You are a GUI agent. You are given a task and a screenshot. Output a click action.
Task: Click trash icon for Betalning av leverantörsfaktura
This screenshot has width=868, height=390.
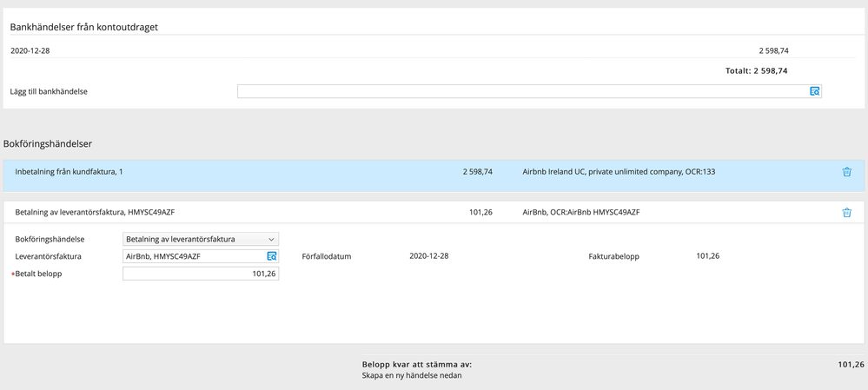pos(846,213)
